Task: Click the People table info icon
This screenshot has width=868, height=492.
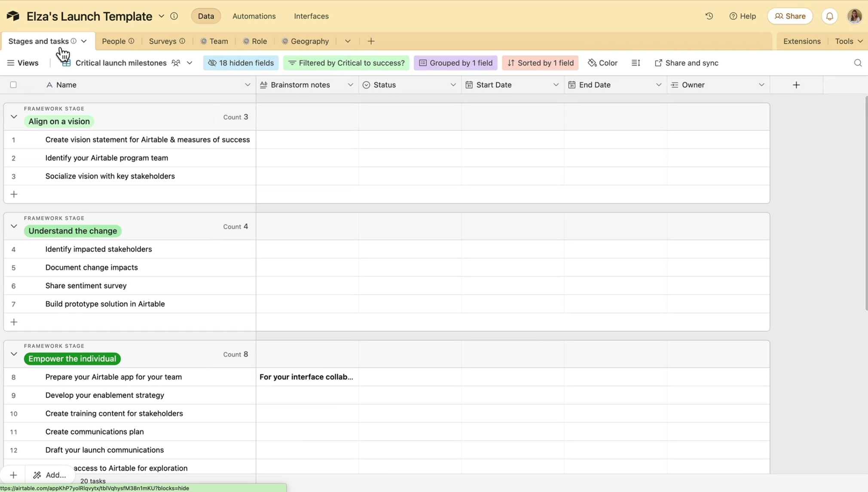Action: pos(131,41)
